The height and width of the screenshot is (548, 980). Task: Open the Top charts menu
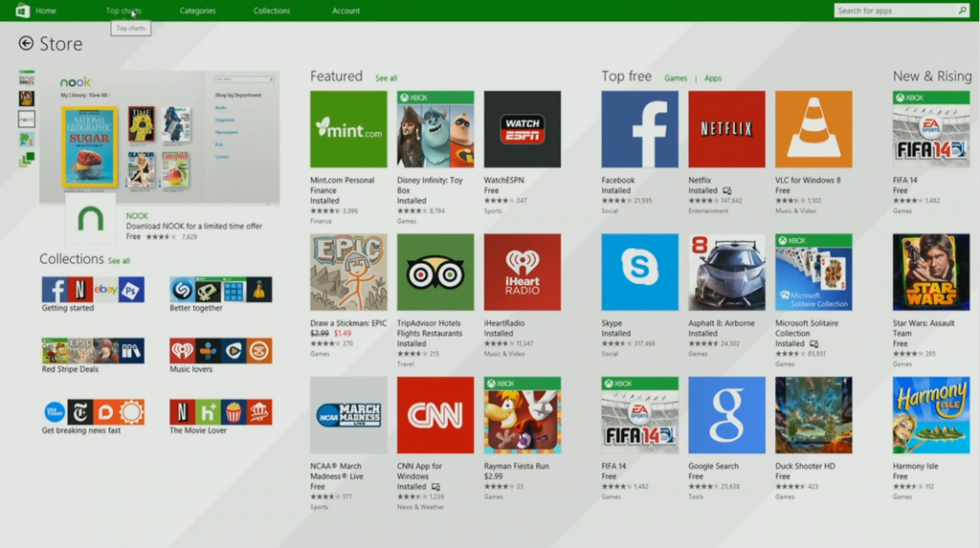[x=123, y=11]
